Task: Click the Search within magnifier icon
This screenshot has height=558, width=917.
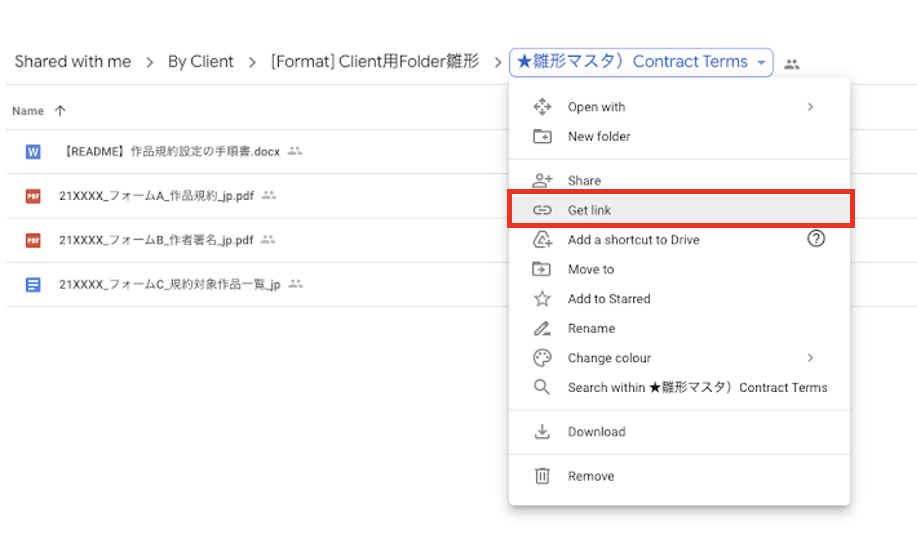Action: (x=542, y=387)
